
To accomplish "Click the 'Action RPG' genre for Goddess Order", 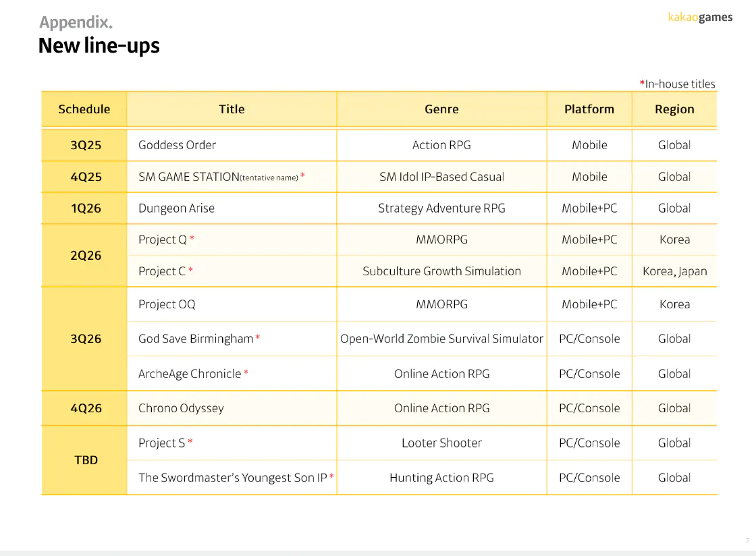I will tap(441, 145).
